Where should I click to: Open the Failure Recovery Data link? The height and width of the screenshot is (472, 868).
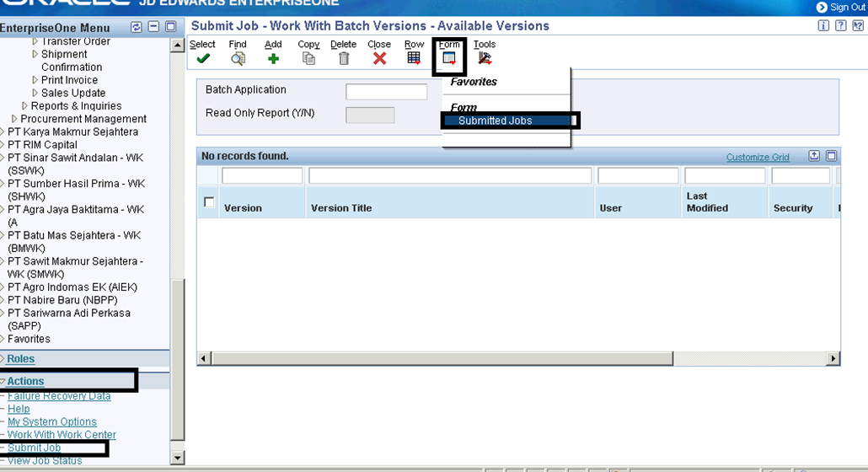(59, 396)
